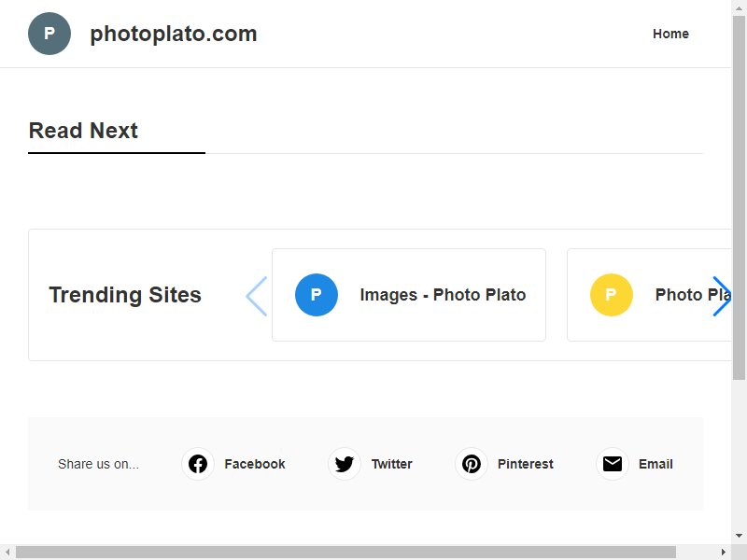
Task: Click the Pinterest share label
Action: point(525,464)
